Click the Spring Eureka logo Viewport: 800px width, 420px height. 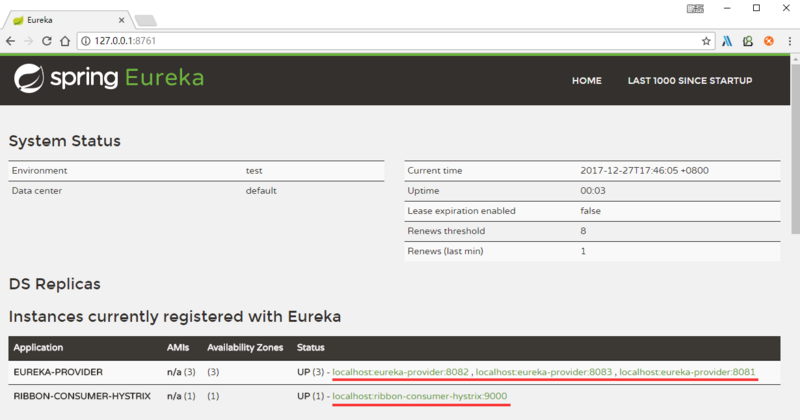point(109,78)
